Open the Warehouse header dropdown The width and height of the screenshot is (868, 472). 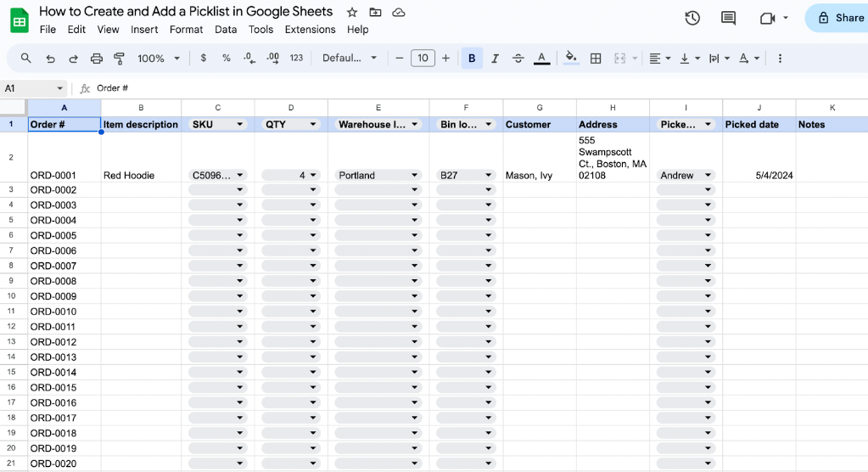coord(415,125)
